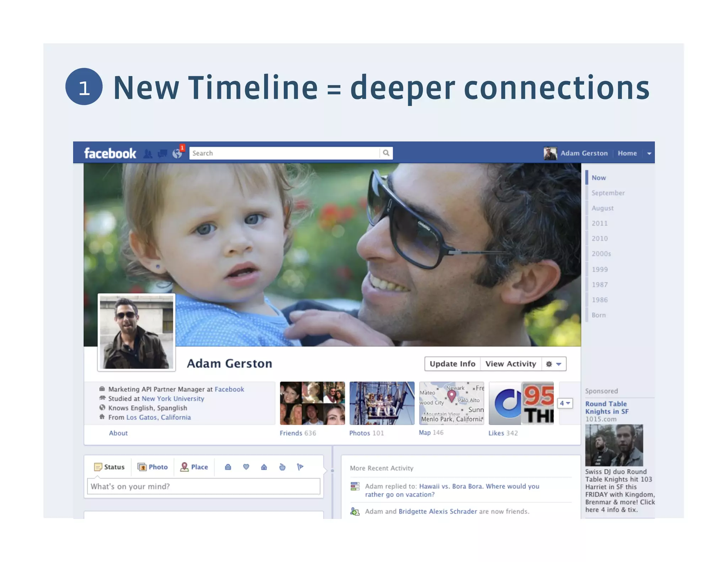Screen dimensions: 728x562
Task: Click the View Activity button
Action: [511, 364]
